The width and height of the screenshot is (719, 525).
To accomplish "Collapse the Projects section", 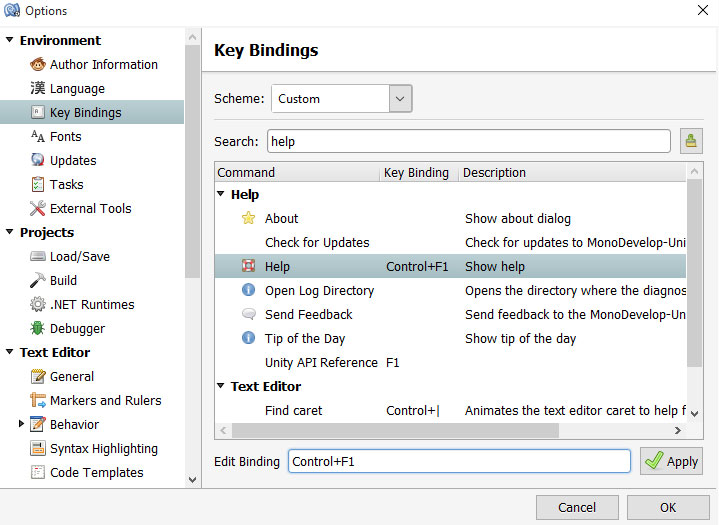I will tap(10, 232).
